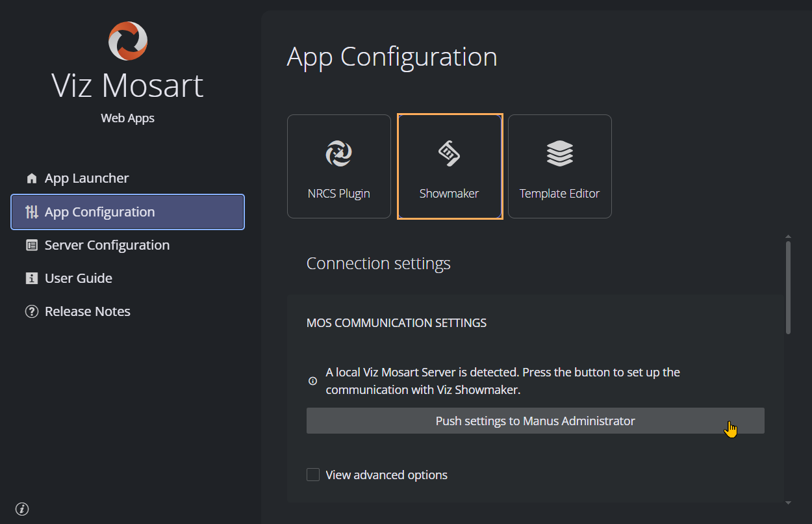Open the User Guide
The width and height of the screenshot is (812, 524).
127,278
